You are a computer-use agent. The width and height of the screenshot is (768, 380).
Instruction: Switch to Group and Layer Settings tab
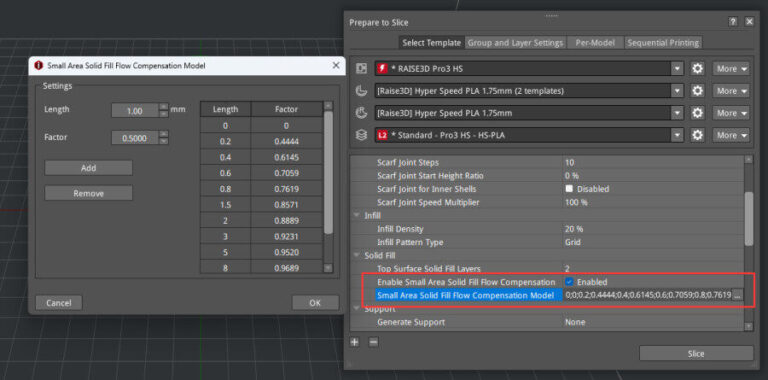[x=515, y=43]
